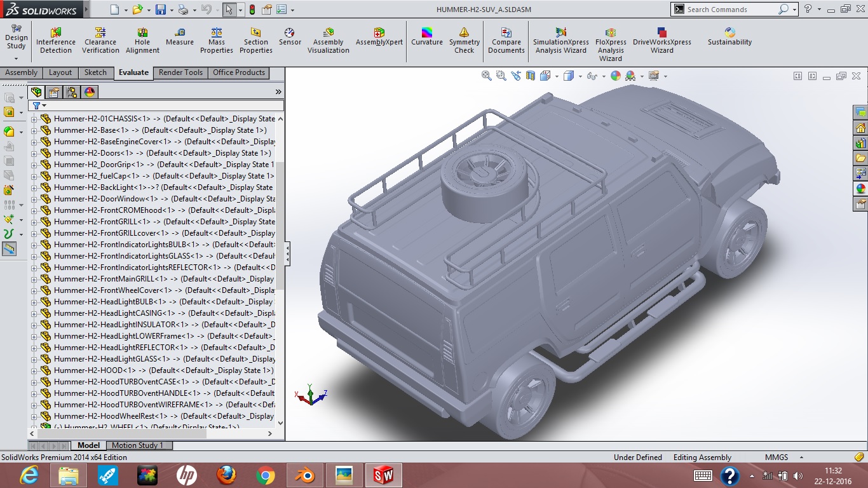The image size is (868, 488).
Task: Click Previous View icon
Action: pos(516,76)
